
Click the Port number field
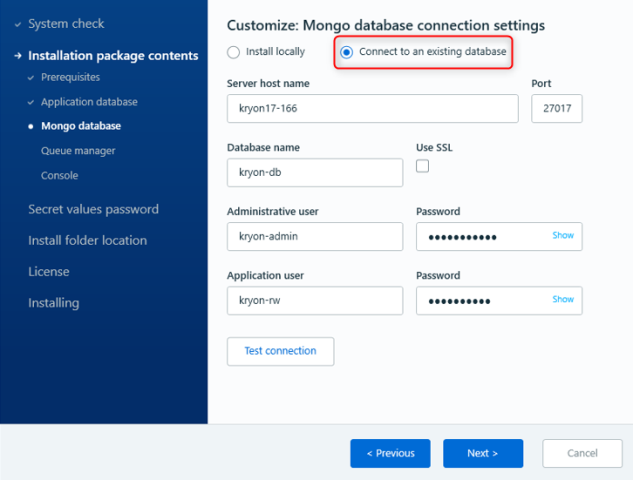556,109
